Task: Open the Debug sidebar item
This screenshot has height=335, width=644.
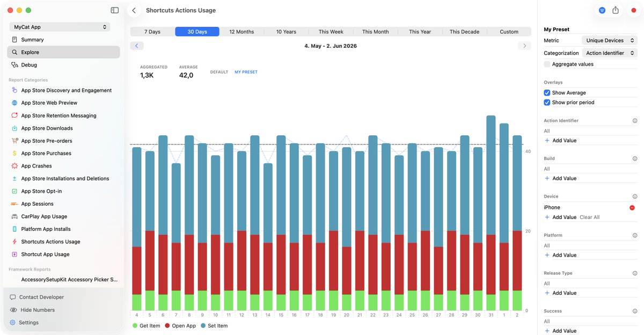Action: [x=63, y=65]
